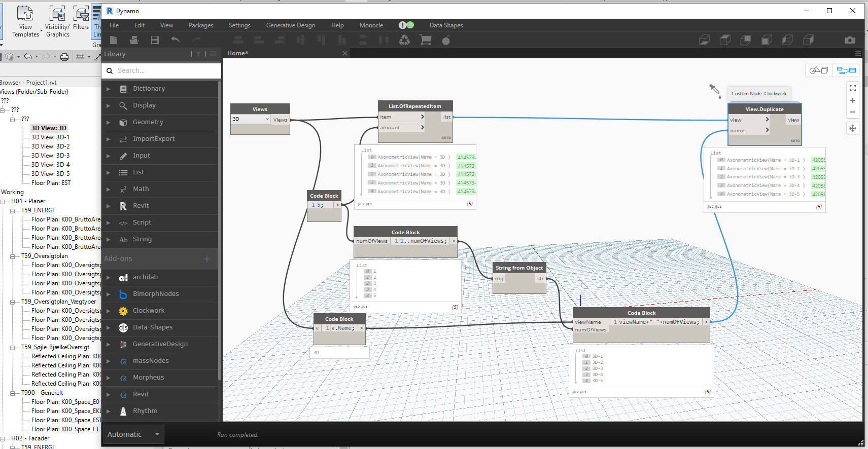Switch to graph view navigation mode
This screenshot has width=868, height=449.
(x=846, y=70)
